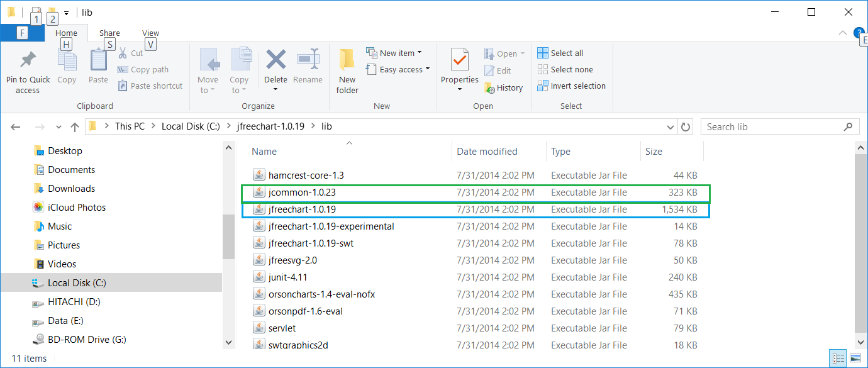Click Local Disk (C:) in address bar
Image resolution: width=868 pixels, height=368 pixels.
coord(191,126)
